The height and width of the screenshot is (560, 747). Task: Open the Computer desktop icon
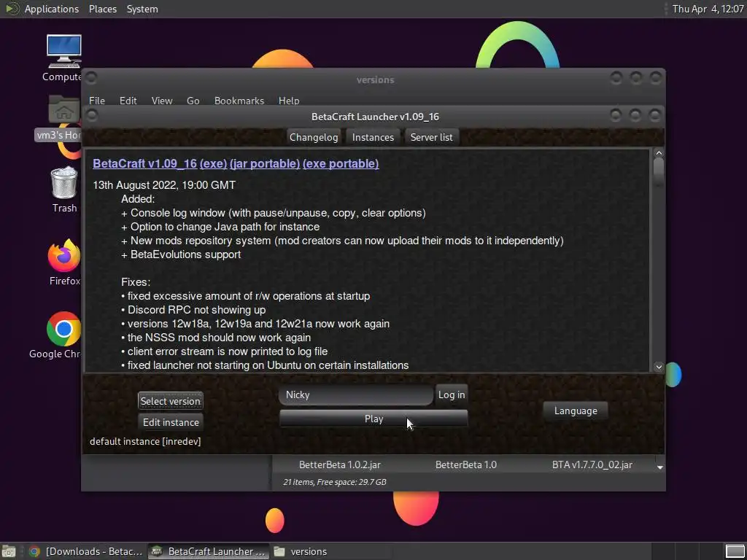[64, 58]
